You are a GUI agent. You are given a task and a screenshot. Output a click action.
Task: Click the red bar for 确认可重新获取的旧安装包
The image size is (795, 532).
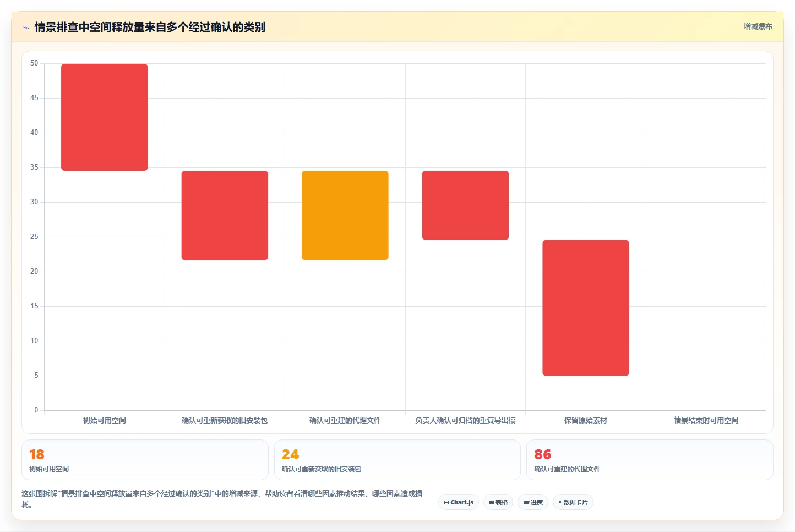[x=225, y=215]
